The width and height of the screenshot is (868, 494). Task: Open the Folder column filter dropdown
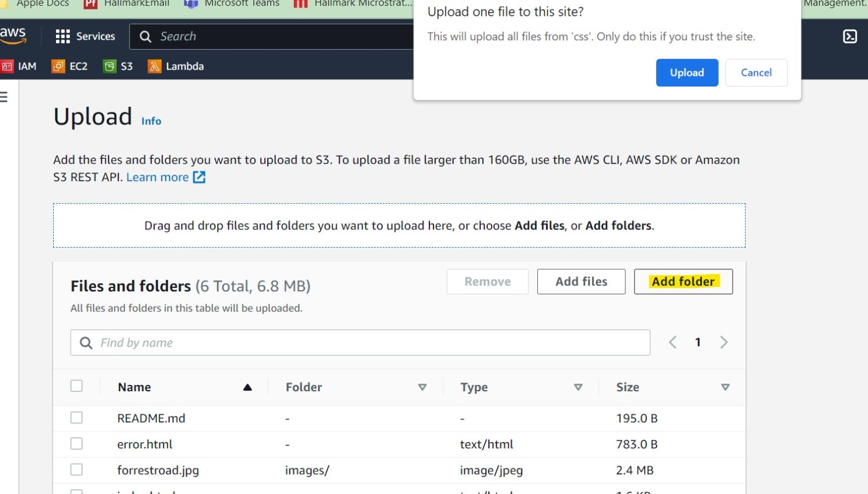coord(423,387)
